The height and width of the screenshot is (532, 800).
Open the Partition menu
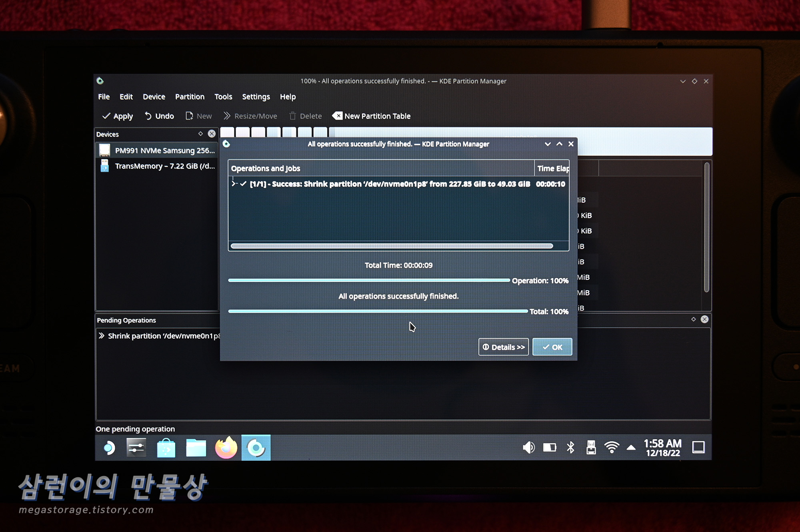190,97
